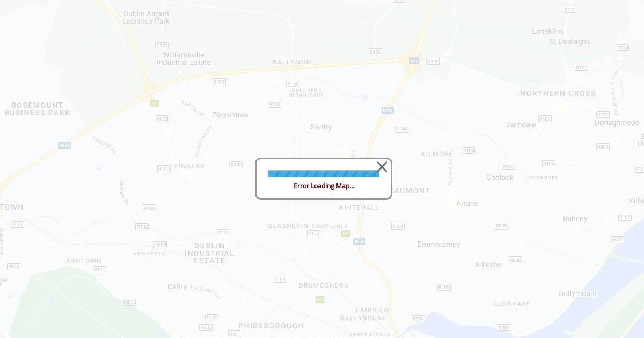The height and width of the screenshot is (338, 644).
Task: Click the Phibsborough district label
Action: click(271, 326)
